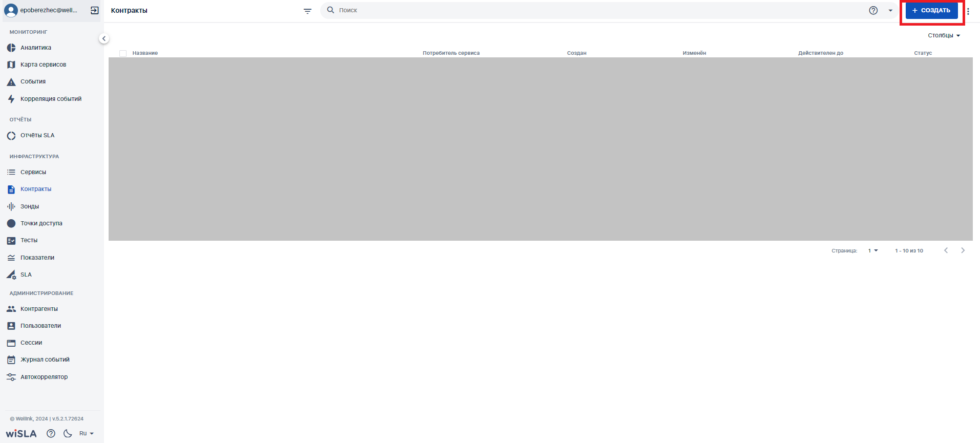
Task: Open the События page
Action: (x=33, y=81)
